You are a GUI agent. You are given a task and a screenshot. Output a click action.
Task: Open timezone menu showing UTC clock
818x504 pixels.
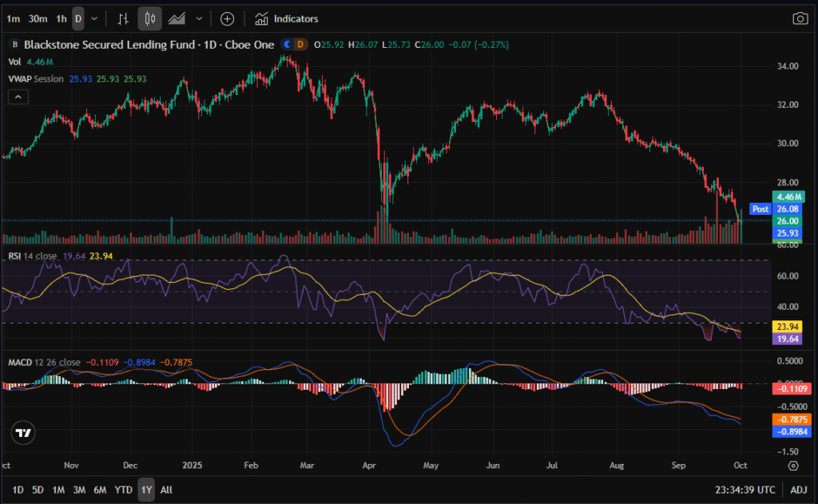745,490
